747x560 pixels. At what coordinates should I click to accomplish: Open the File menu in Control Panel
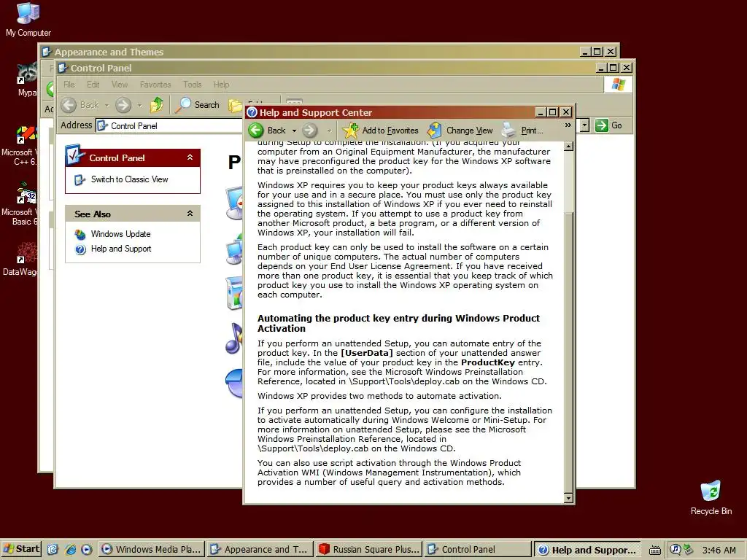[x=69, y=85]
